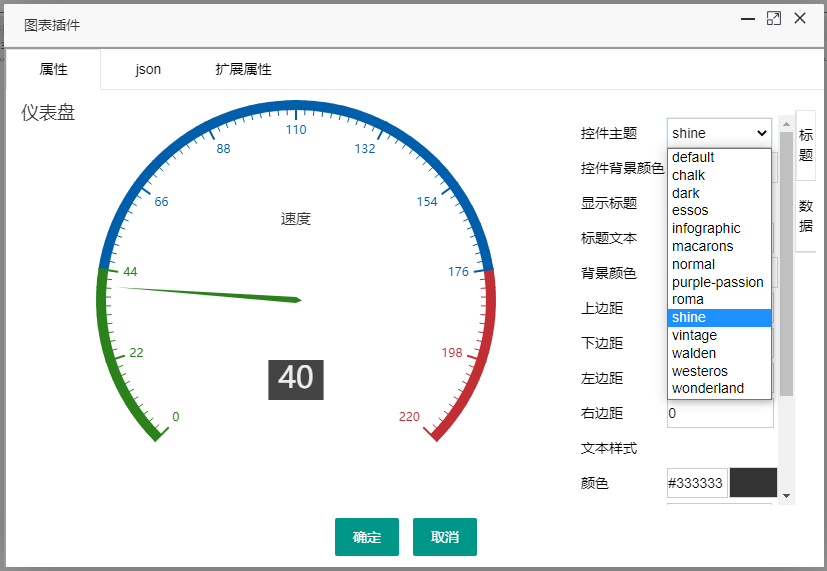827x571 pixels.
Task: Open the json tab
Action: 148,69
